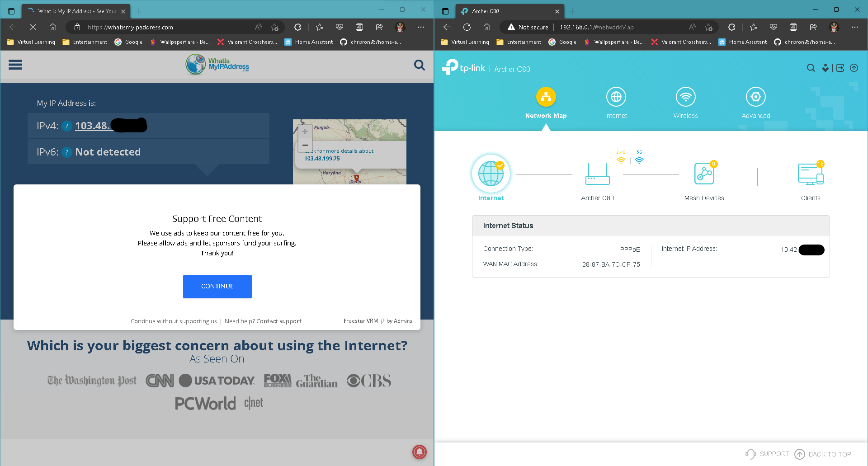Open Virtual Learning bookmark folder in Archer C80 window
Viewport: 868px width, 466px height.
coord(465,42)
